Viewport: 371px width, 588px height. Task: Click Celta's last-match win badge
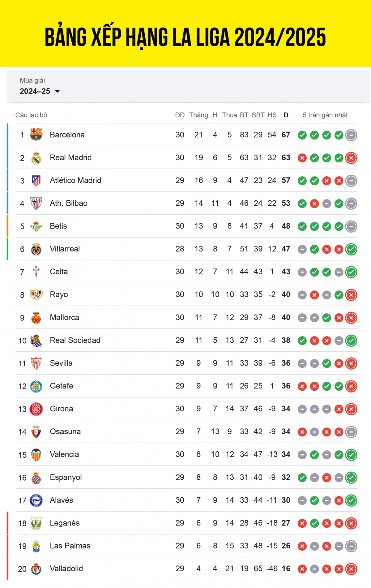tap(351, 272)
